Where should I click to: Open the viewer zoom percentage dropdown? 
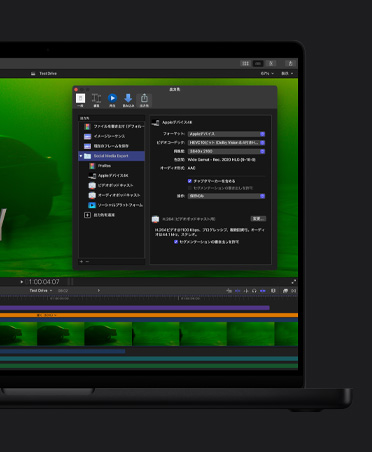pyautogui.click(x=267, y=73)
